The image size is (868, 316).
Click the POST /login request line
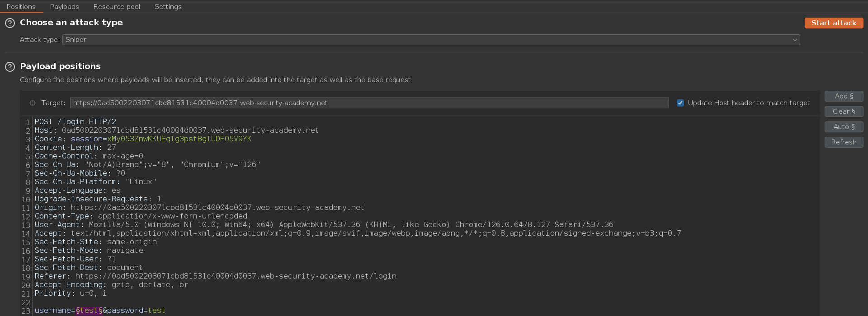pyautogui.click(x=75, y=122)
